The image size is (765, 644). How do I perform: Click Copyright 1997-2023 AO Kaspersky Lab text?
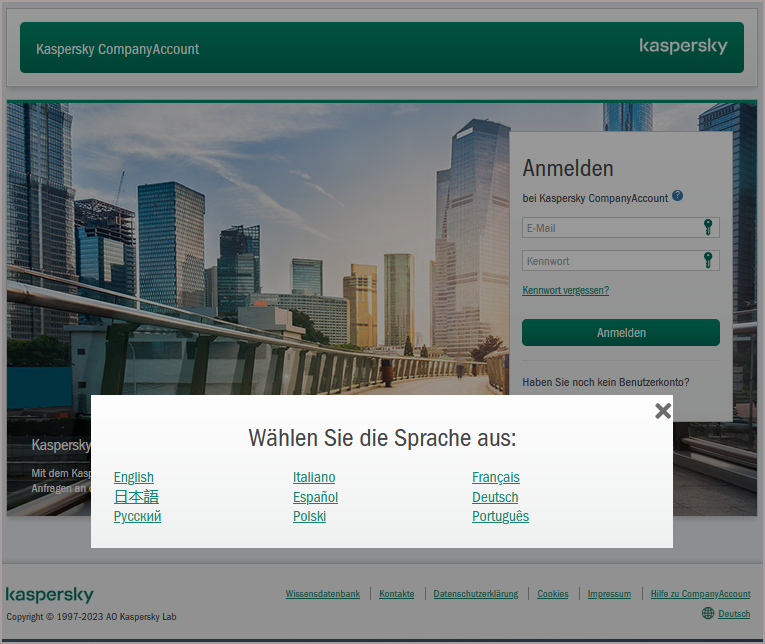click(91, 617)
